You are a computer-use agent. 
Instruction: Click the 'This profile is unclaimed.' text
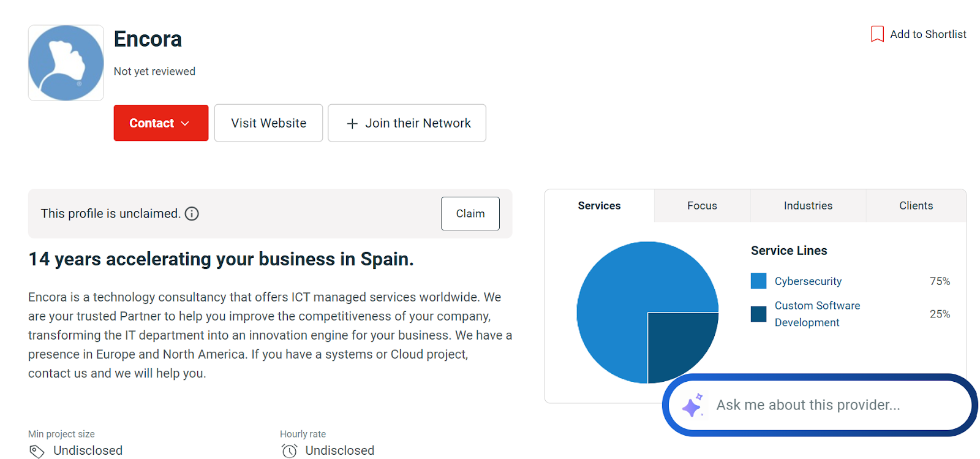pyautogui.click(x=111, y=214)
